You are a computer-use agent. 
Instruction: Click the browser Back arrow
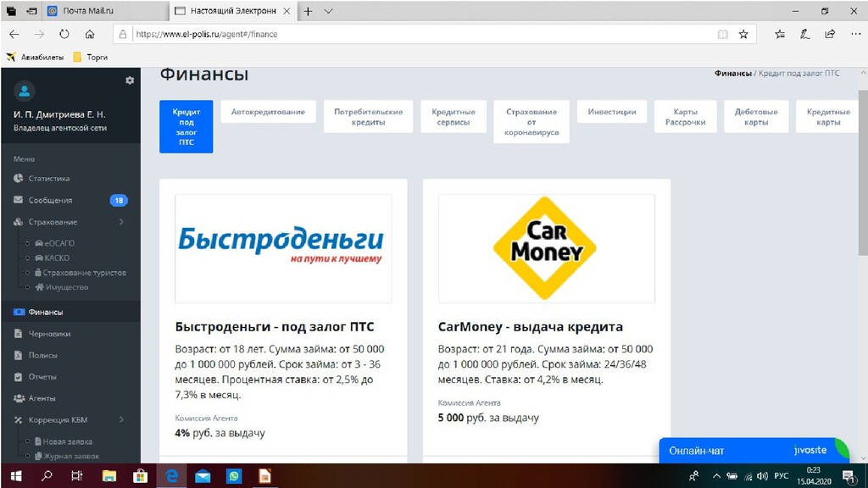pos(14,34)
